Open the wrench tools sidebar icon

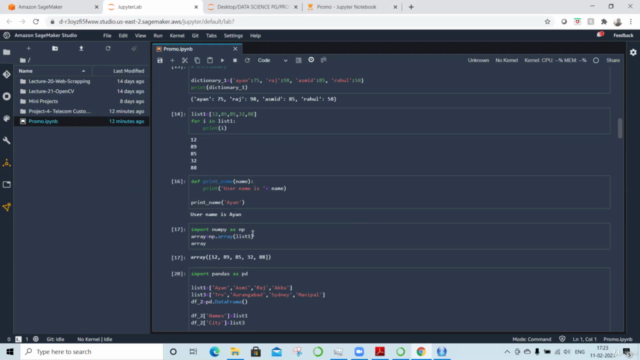[x=7, y=140]
